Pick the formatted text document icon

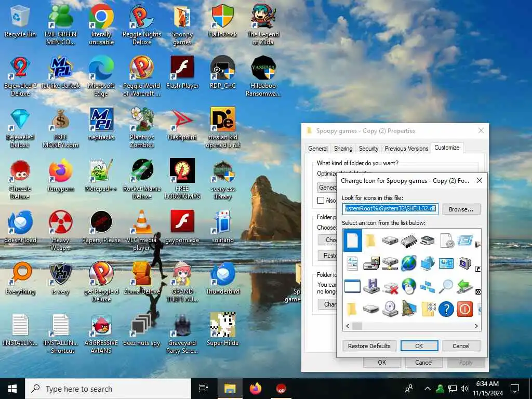353,263
